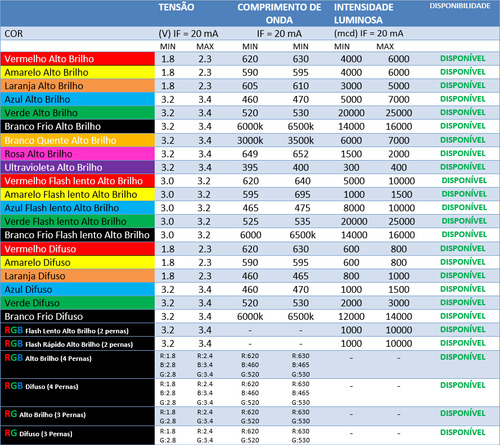This screenshot has height=445, width=500.
Task: Click the RG Difuso (3 Pernas) label
Action: 38,433
